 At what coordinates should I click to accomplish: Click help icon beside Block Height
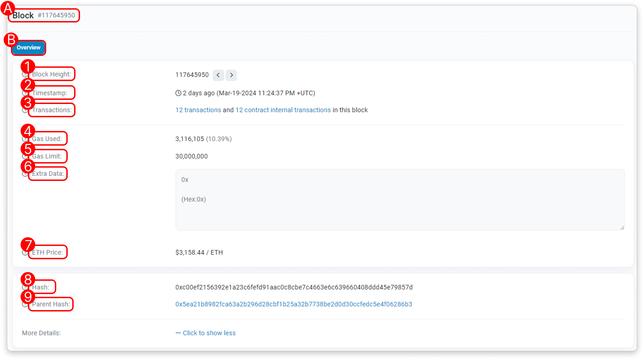[25, 74]
